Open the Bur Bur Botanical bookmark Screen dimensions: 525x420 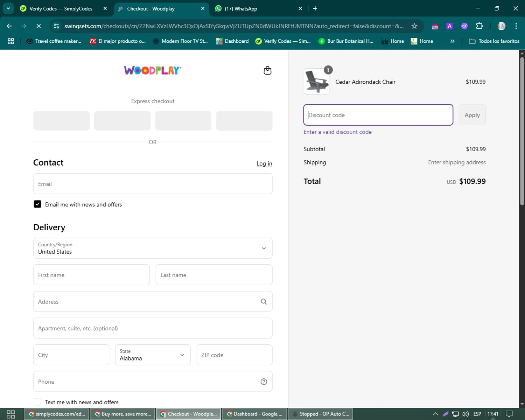[x=346, y=41]
